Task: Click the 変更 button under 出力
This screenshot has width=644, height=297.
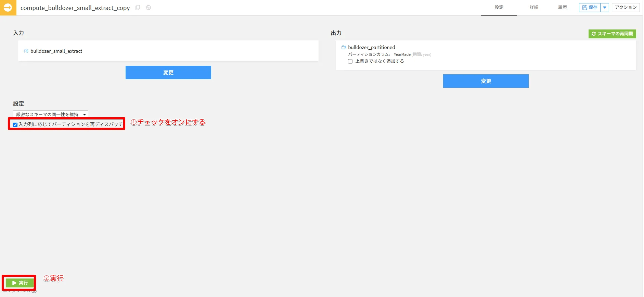Action: (x=486, y=81)
